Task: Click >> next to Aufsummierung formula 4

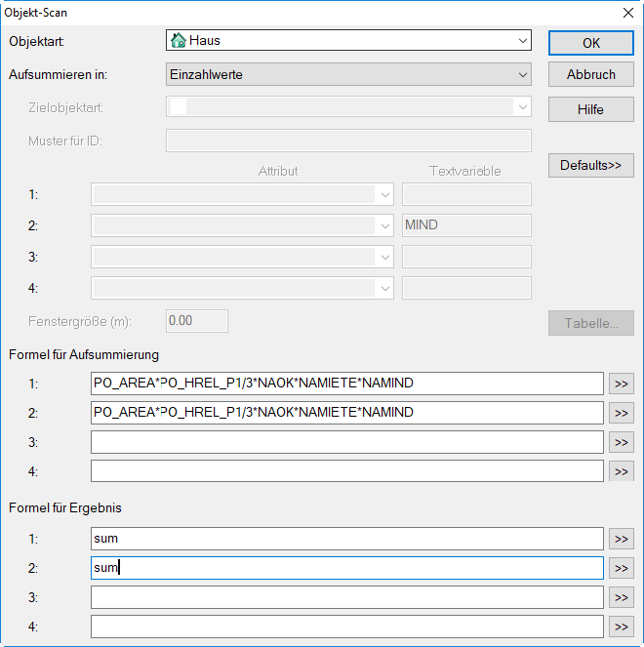Action: coord(622,471)
